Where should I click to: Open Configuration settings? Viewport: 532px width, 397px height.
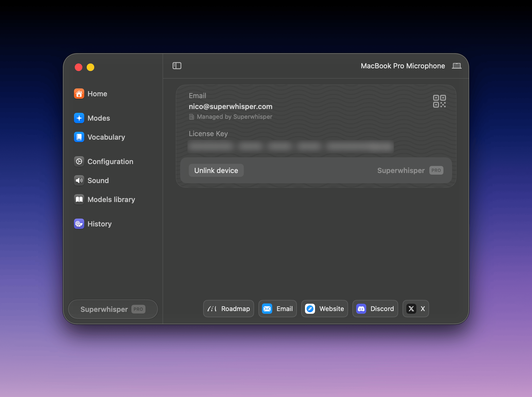pyautogui.click(x=111, y=162)
